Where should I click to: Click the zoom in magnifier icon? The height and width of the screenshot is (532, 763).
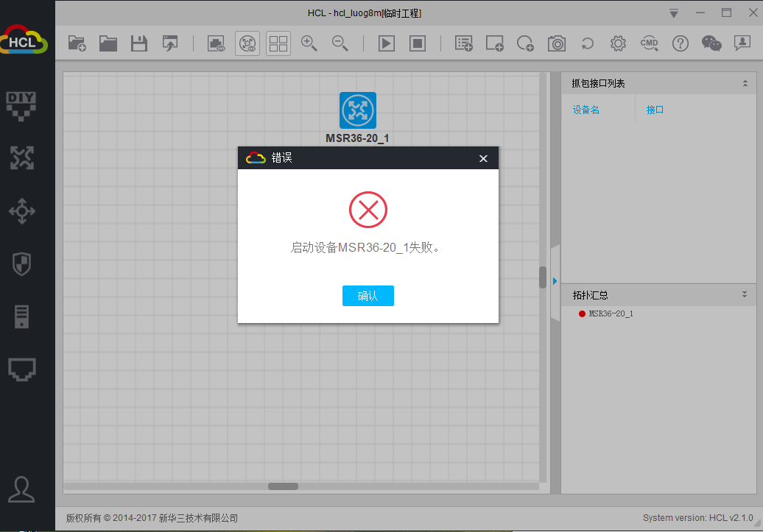[309, 43]
